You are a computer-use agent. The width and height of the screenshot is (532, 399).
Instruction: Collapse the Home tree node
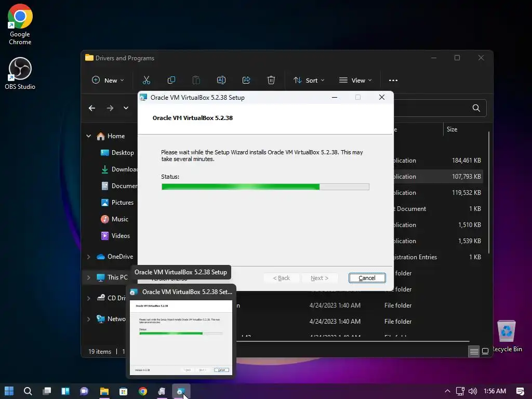click(x=88, y=136)
